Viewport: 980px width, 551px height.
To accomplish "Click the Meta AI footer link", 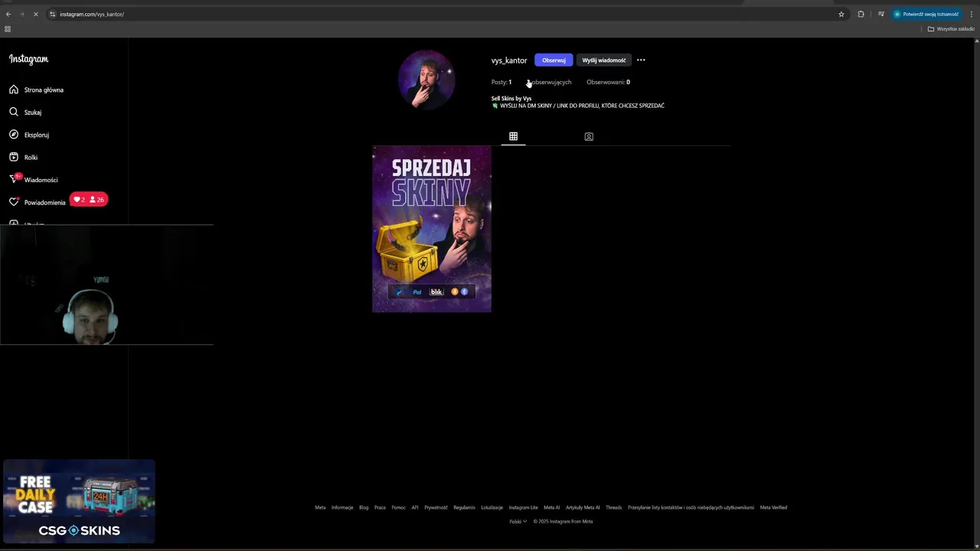I will tap(552, 507).
